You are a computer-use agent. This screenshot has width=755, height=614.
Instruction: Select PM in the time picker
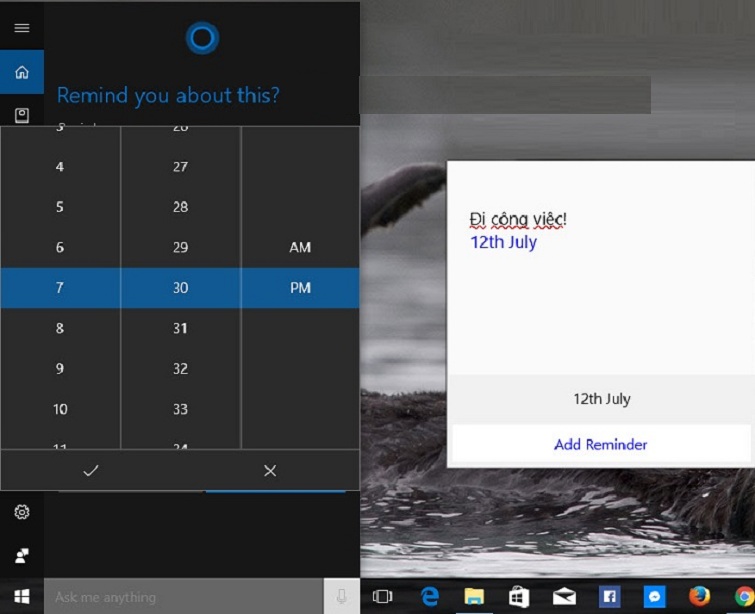pos(300,288)
